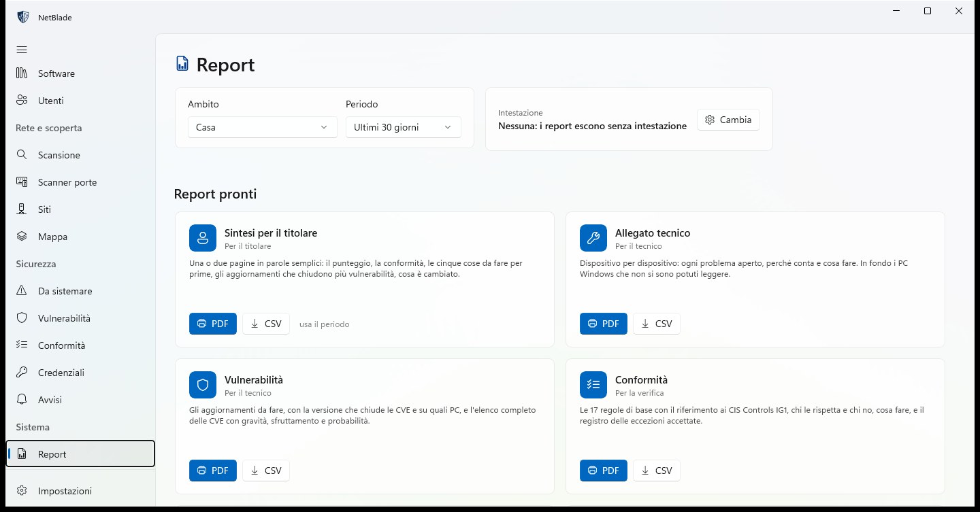The height and width of the screenshot is (512, 980).
Task: Click the Conformità checklist icon in sidebar
Action: 22,345
